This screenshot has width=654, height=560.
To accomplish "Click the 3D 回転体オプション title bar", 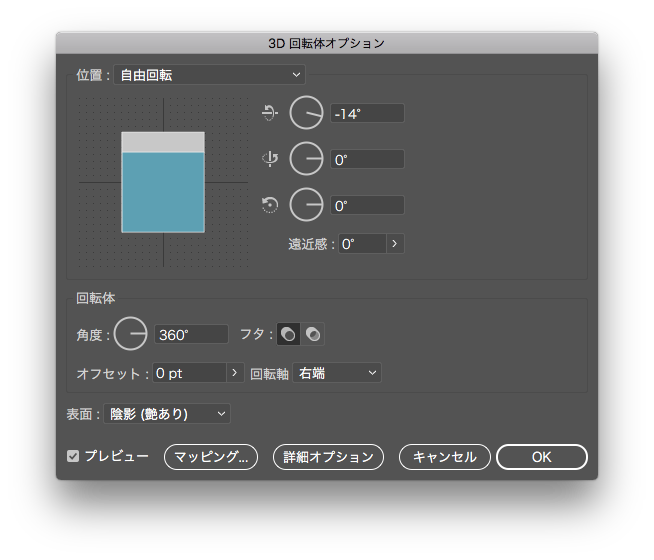I will click(x=327, y=43).
